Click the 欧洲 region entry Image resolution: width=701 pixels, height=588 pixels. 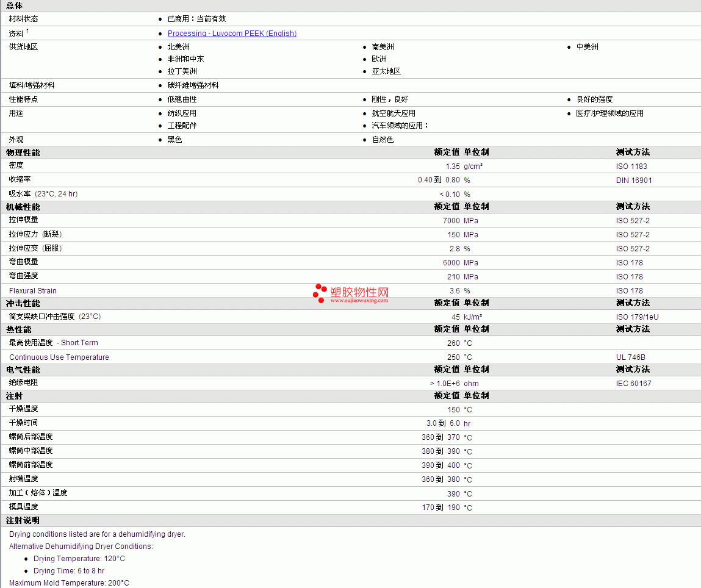(x=379, y=59)
